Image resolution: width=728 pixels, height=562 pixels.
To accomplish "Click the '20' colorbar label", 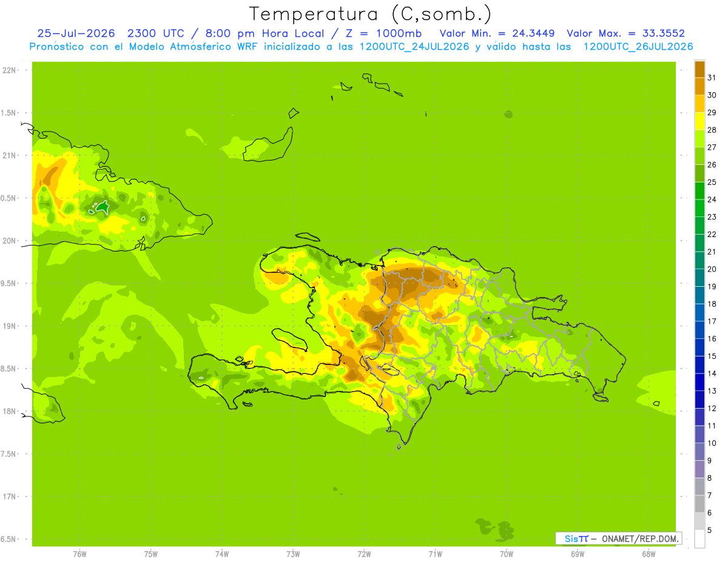I will (x=712, y=269).
